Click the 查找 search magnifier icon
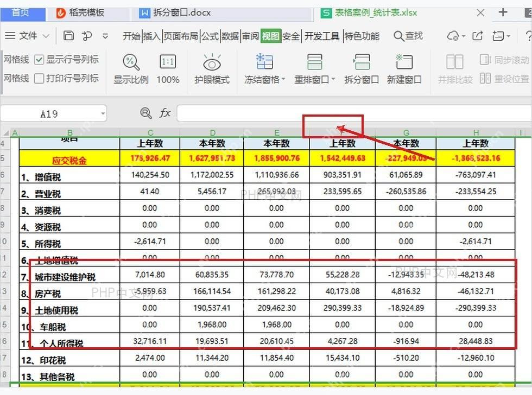The width and height of the screenshot is (532, 395). tap(398, 36)
